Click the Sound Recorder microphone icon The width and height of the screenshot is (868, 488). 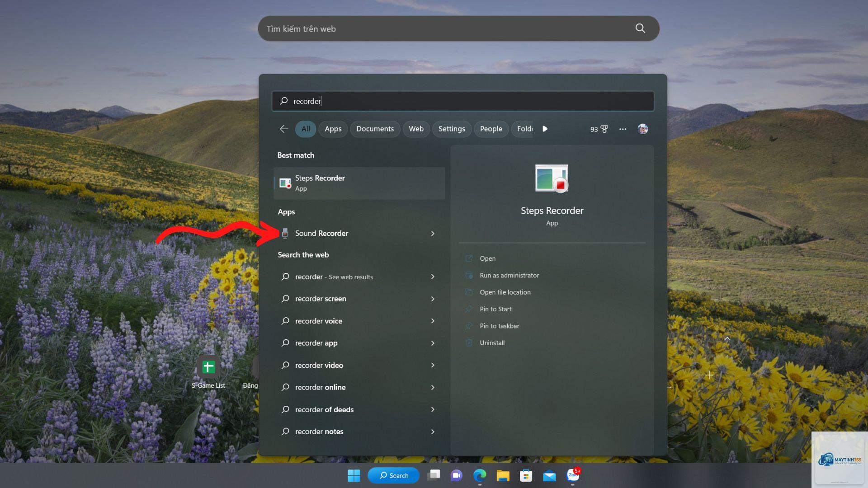tap(285, 233)
